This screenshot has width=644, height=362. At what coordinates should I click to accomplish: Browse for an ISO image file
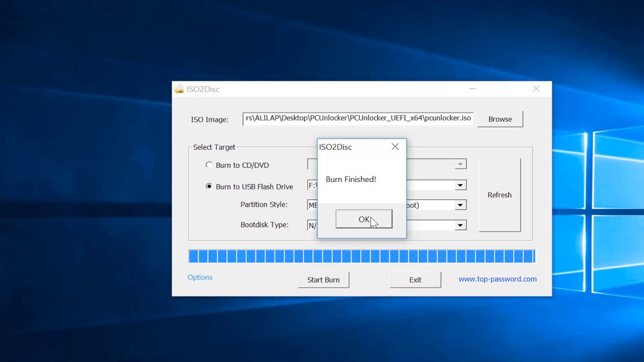[500, 119]
